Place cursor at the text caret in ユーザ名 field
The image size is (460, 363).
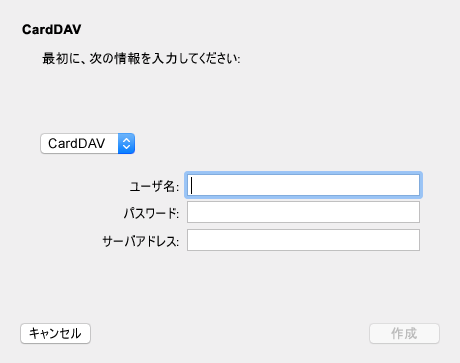coord(192,185)
